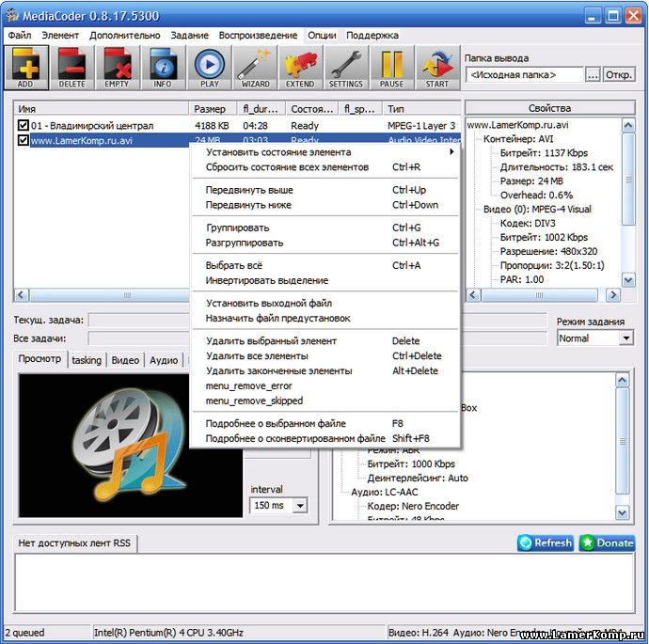The image size is (649, 644).
Task: Click the DELETE toolbar icon
Action: click(71, 67)
